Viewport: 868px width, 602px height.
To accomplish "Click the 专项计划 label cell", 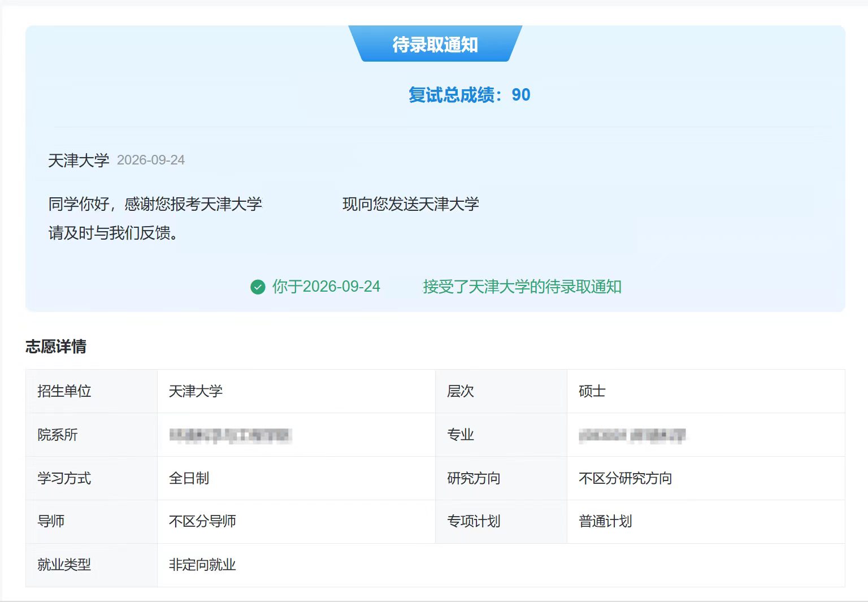I will click(501, 521).
